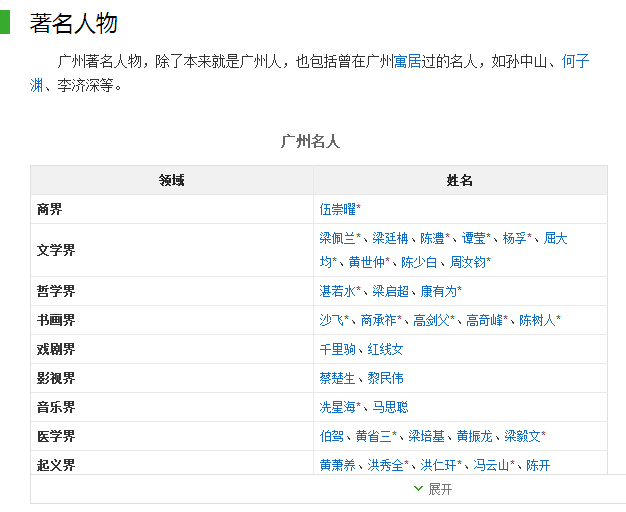Viewport: 626px width, 512px height.
Task: Open 高剑父 in the 书画界 row
Action: click(x=431, y=320)
